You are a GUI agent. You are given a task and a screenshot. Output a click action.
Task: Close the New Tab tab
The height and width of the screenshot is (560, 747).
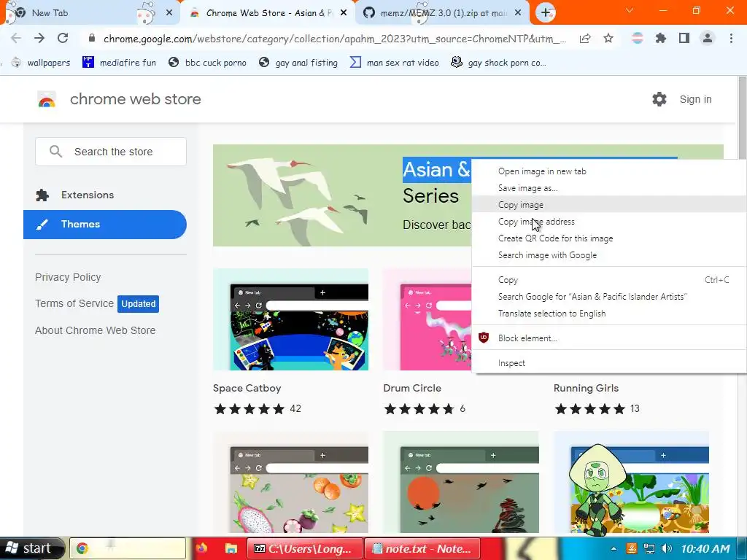tap(169, 13)
